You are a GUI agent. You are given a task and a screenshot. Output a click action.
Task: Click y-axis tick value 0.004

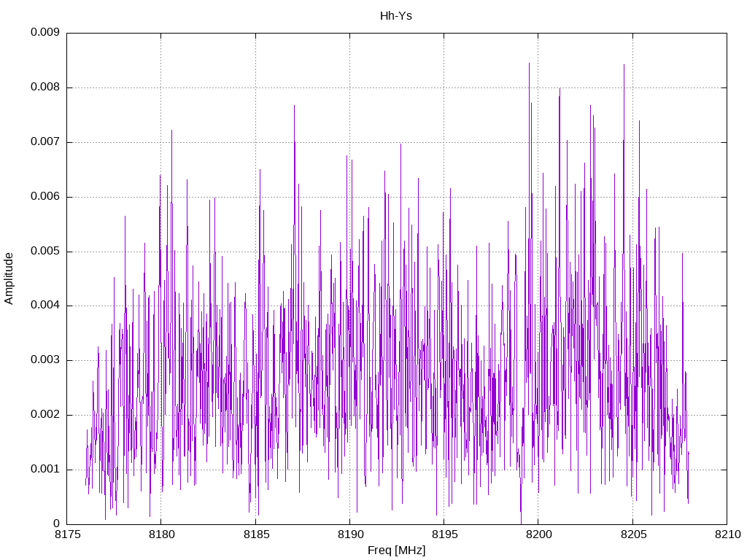click(x=45, y=305)
